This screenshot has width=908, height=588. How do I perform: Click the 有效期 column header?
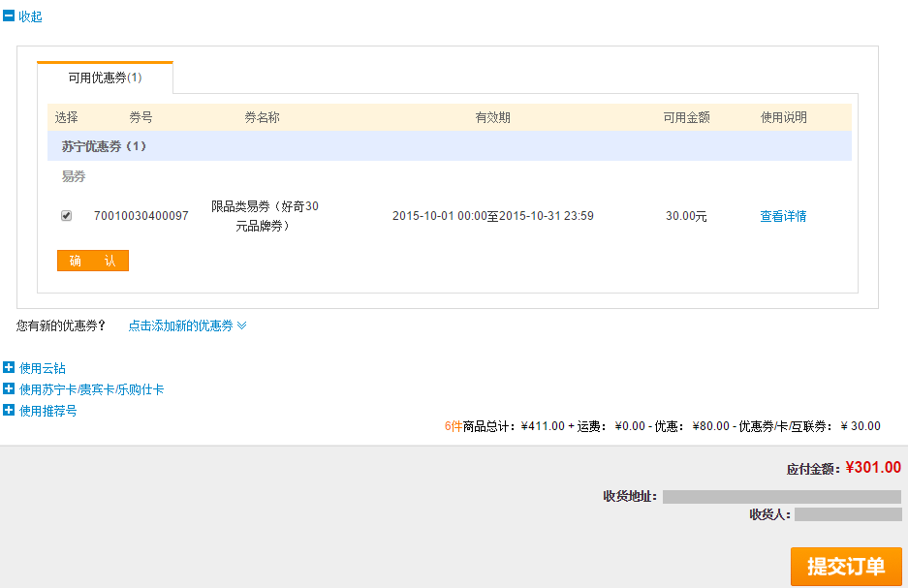tap(493, 117)
